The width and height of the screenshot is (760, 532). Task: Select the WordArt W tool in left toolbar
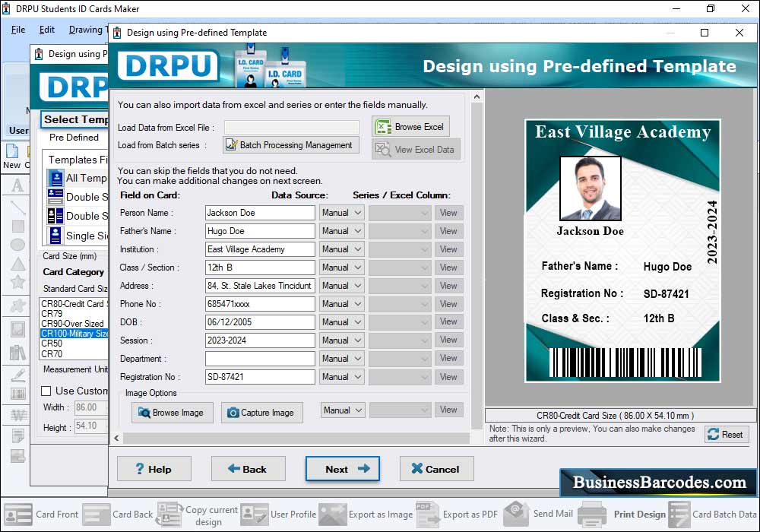(18, 415)
